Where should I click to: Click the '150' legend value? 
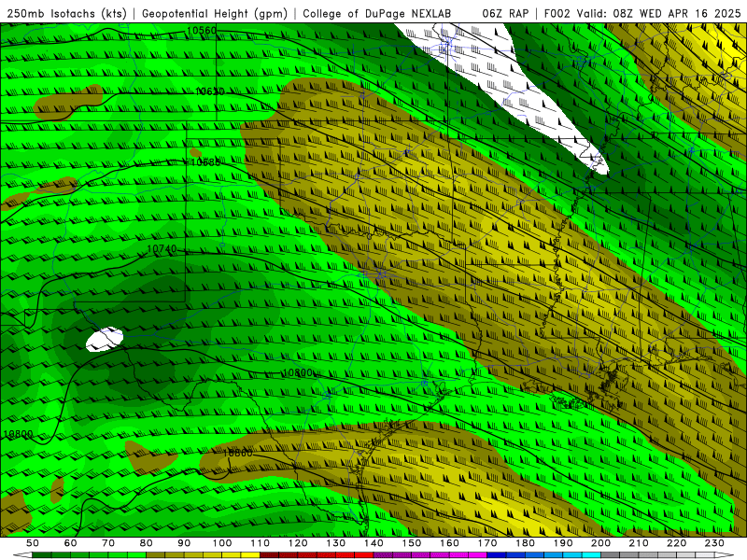[x=412, y=543]
